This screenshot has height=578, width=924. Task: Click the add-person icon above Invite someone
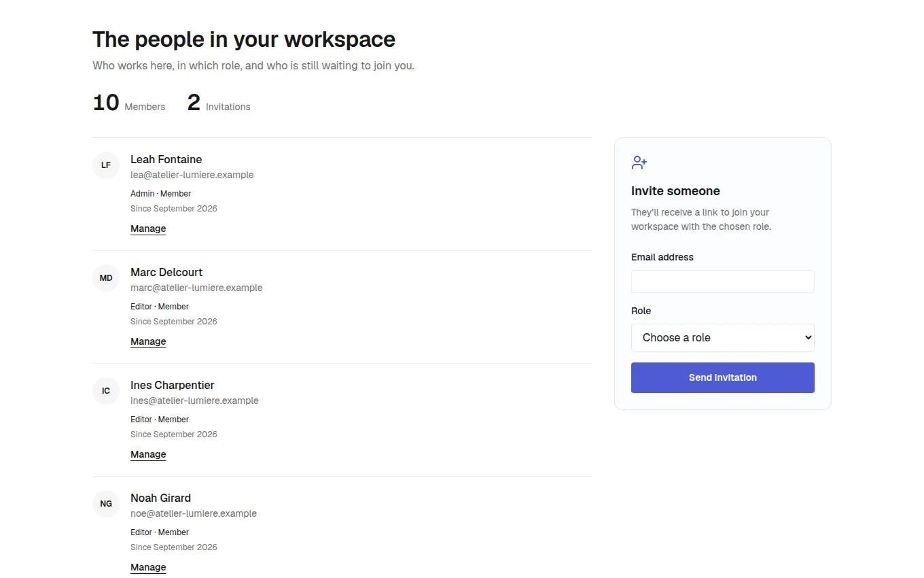coord(639,163)
